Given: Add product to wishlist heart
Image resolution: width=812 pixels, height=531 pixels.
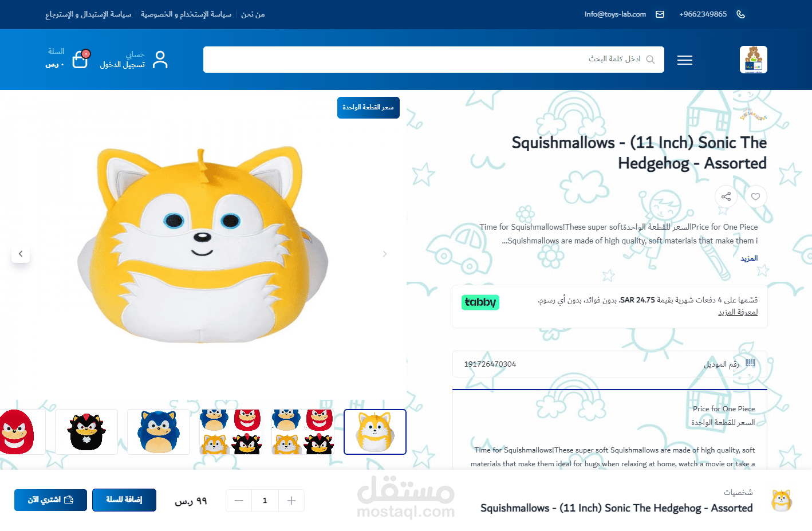Looking at the screenshot, I should (x=755, y=196).
